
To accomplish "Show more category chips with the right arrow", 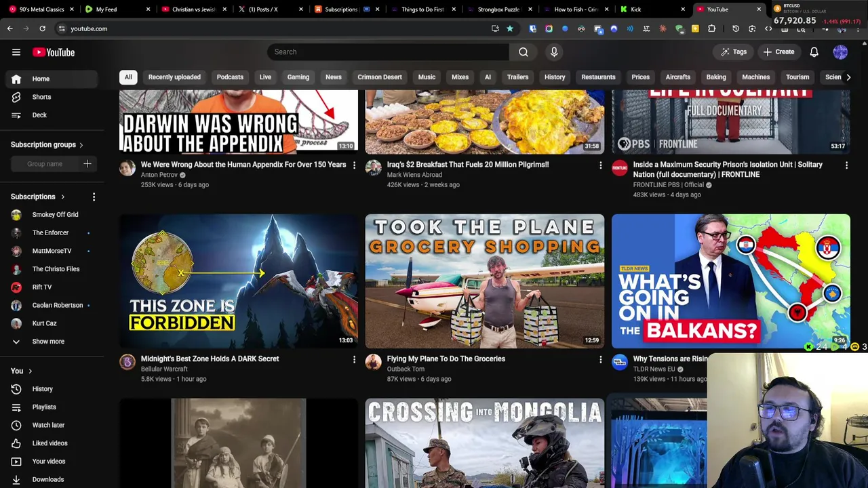I will pos(848,77).
